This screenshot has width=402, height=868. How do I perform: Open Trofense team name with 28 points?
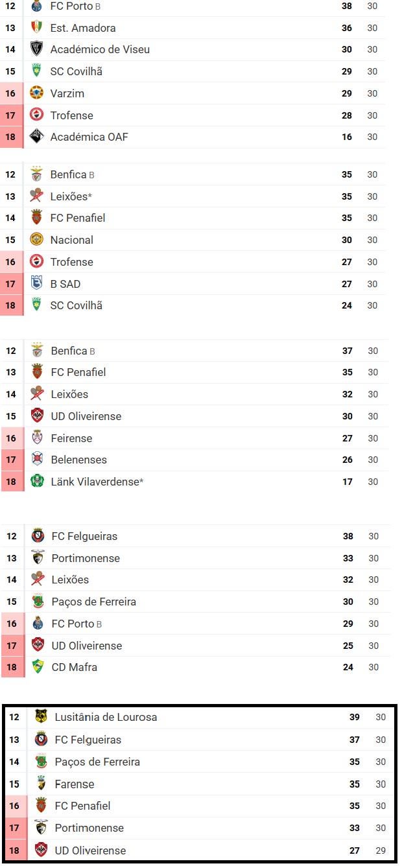pyautogui.click(x=71, y=115)
